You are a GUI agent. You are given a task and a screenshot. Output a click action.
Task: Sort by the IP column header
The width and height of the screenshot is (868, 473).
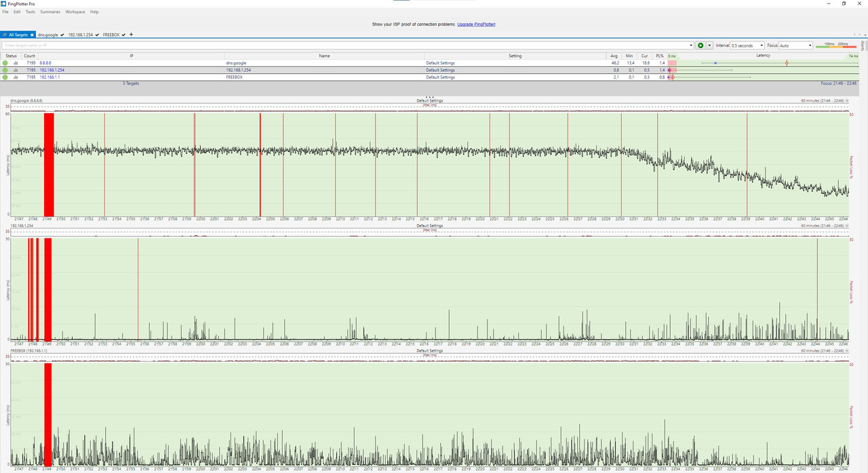coord(132,56)
